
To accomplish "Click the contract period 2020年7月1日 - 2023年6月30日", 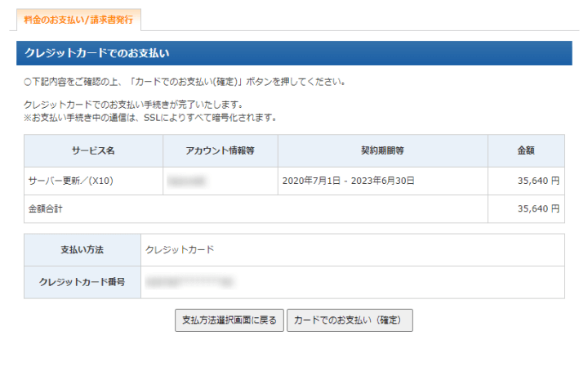I will click(x=349, y=181).
